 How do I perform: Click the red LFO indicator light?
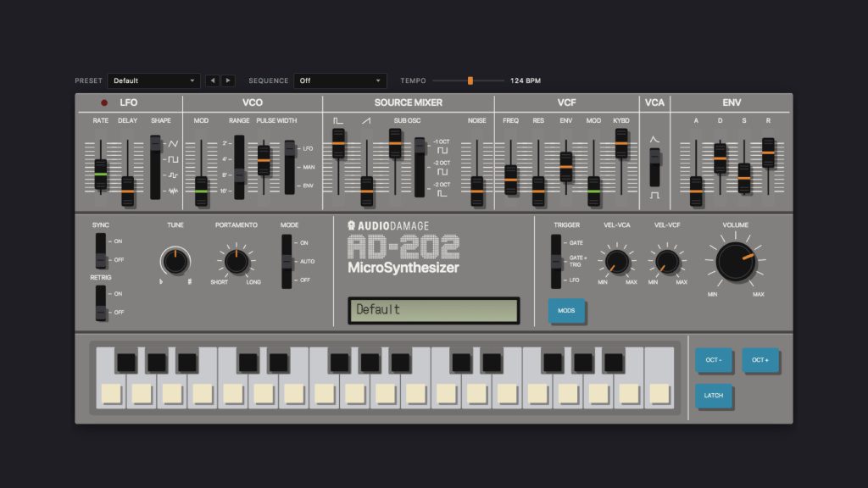(x=104, y=103)
